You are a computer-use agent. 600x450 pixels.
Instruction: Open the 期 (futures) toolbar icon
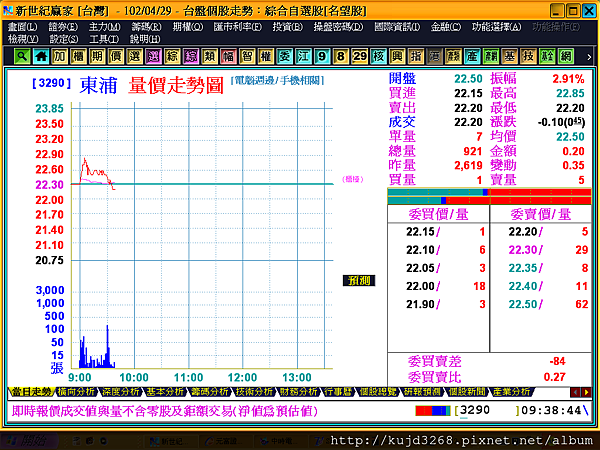tap(97, 57)
